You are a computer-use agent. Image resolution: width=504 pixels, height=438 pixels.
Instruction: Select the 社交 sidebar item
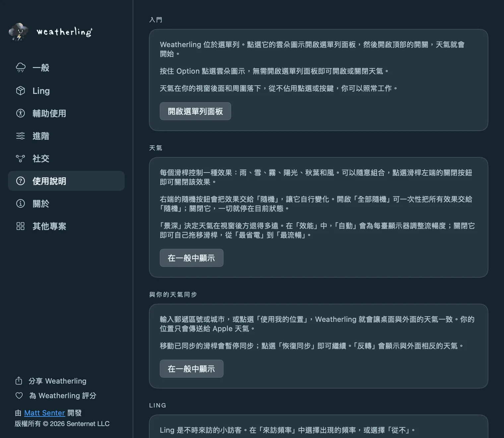click(66, 159)
